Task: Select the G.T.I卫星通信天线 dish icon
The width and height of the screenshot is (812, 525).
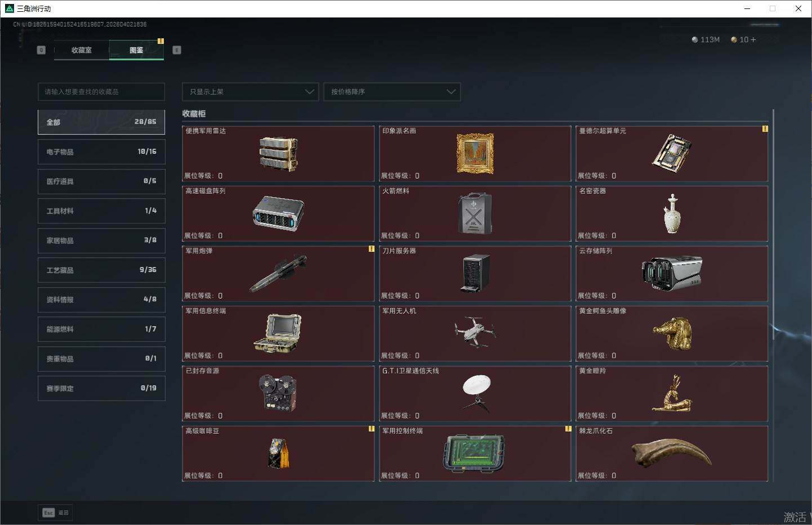Action: coord(476,393)
